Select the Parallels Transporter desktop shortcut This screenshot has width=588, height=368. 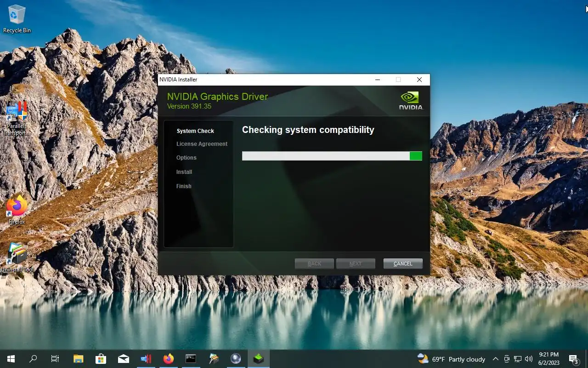pyautogui.click(x=17, y=119)
